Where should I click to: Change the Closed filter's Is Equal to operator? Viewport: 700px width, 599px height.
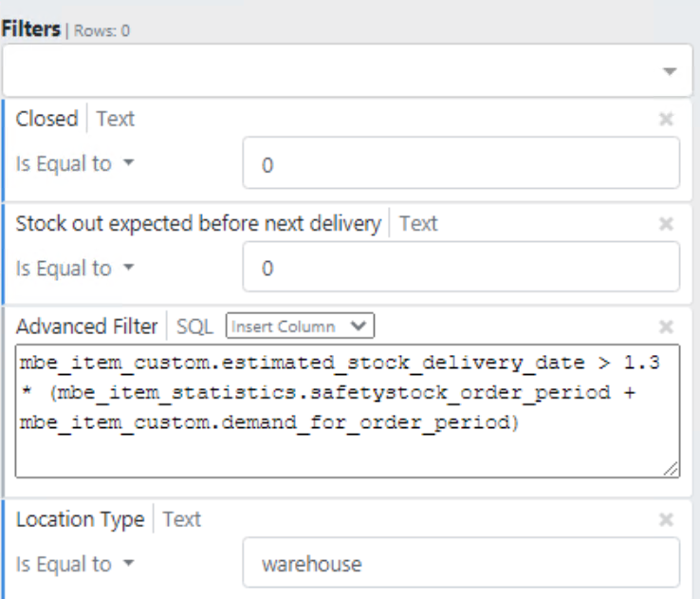pos(76,164)
